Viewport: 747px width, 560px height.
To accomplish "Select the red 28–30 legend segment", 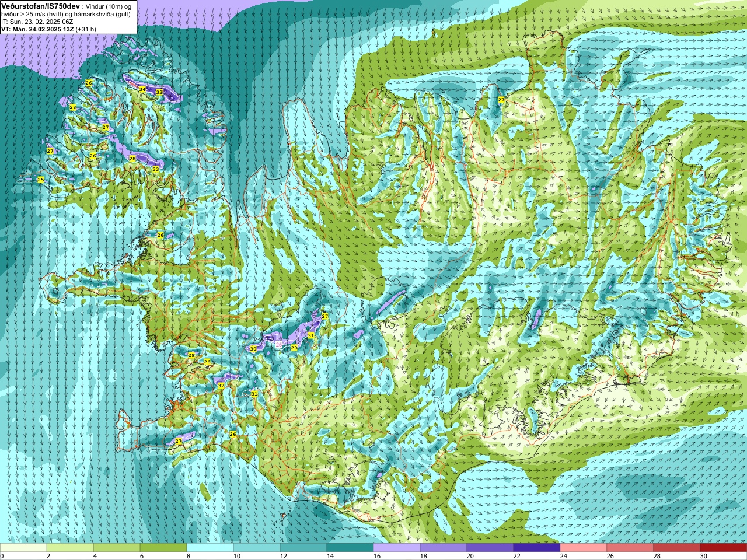I will 677,548.
